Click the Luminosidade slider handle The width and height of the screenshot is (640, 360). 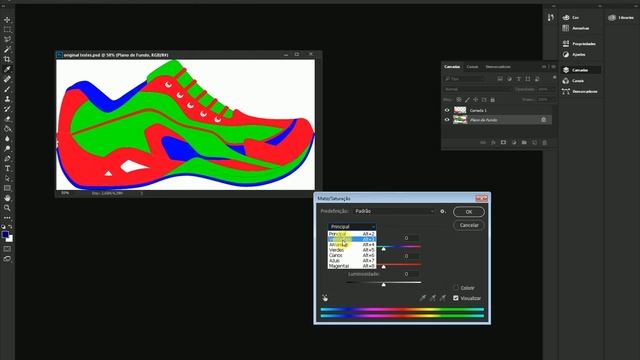click(383, 284)
